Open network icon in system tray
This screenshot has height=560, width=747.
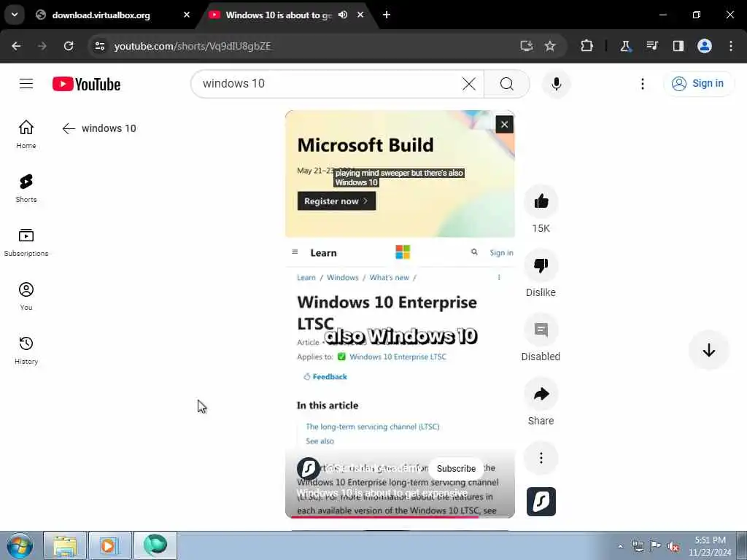point(638,546)
